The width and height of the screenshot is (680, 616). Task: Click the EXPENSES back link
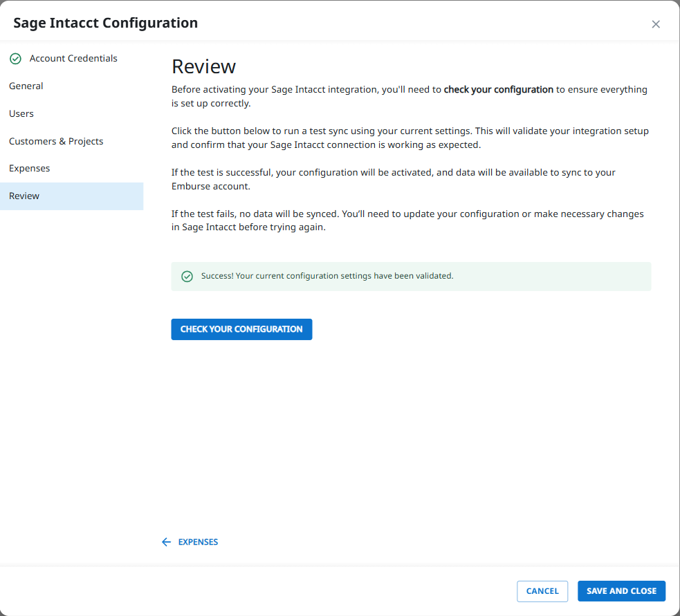[x=199, y=542]
